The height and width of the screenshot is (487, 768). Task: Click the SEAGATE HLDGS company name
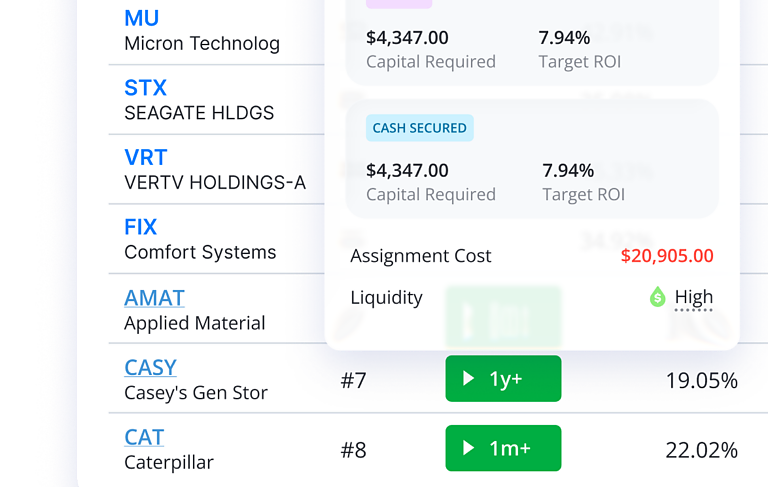(x=199, y=113)
